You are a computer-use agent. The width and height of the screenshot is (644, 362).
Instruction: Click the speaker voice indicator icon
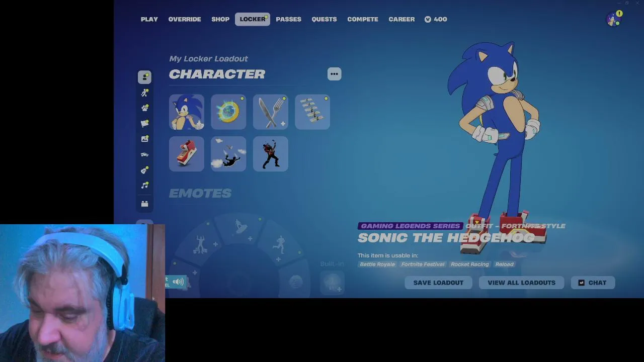click(178, 282)
